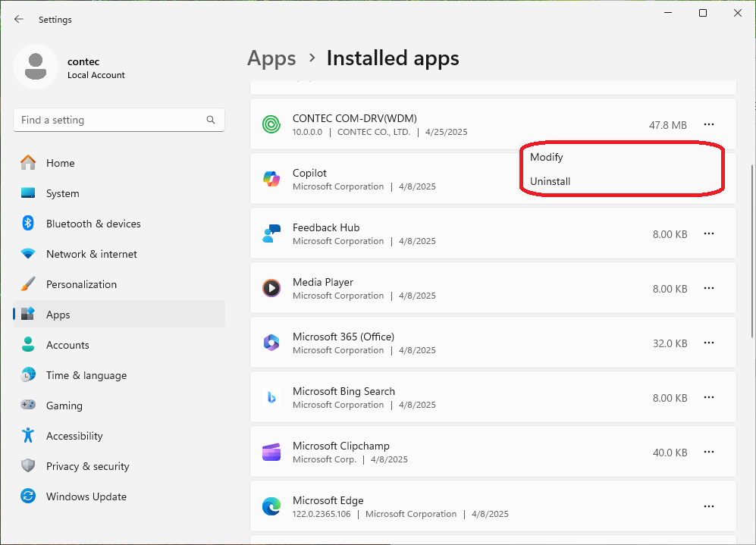Image resolution: width=756 pixels, height=545 pixels.
Task: Minimize the Settings window
Action: 668,13
